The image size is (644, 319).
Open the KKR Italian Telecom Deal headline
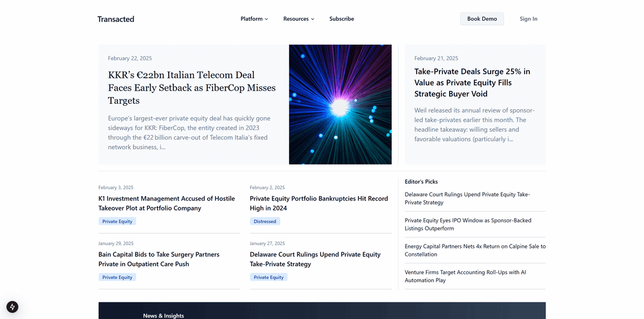point(192,88)
